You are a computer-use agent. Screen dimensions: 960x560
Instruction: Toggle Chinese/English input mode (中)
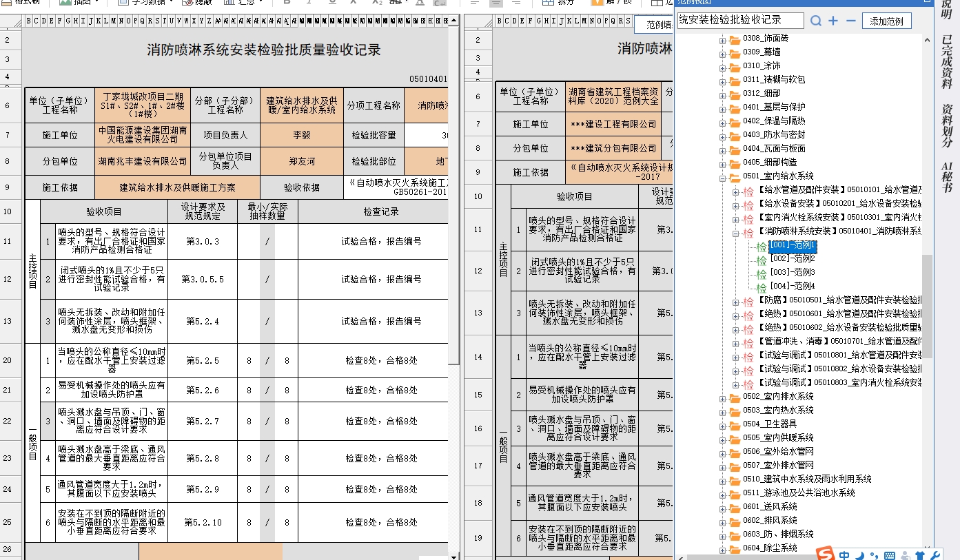point(845,555)
